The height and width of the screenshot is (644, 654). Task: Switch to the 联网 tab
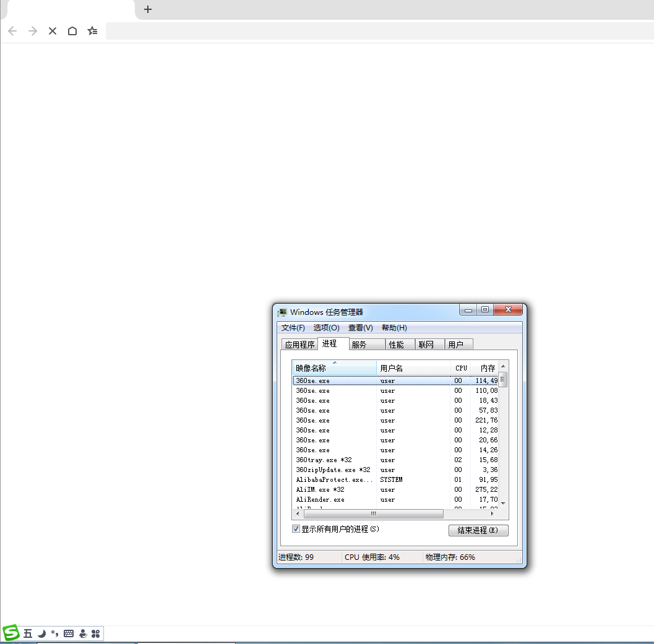[430, 345]
